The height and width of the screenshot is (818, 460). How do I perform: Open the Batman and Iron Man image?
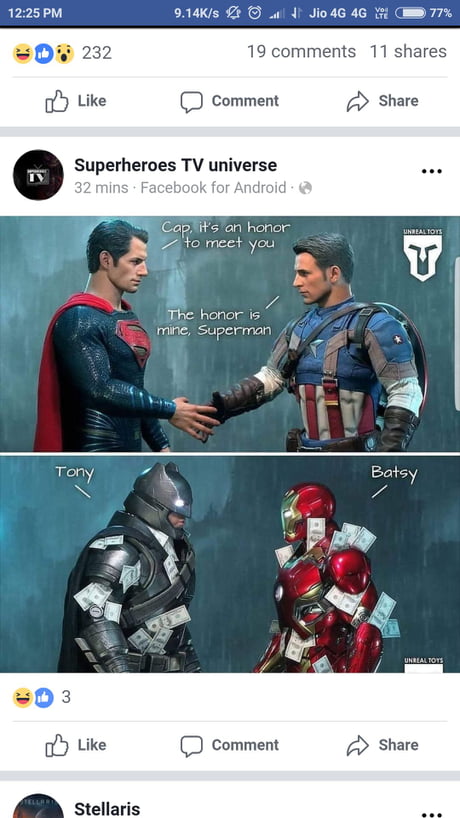click(230, 564)
